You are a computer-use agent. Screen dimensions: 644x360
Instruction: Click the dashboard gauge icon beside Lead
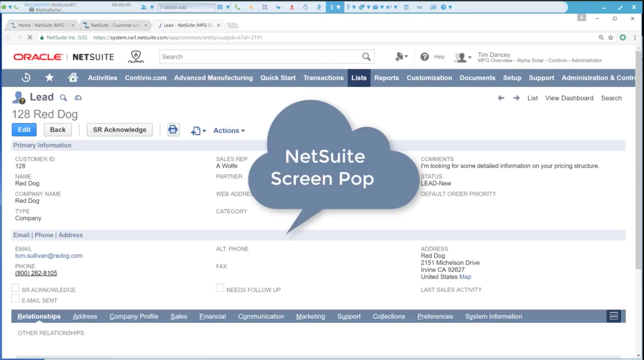[78, 98]
